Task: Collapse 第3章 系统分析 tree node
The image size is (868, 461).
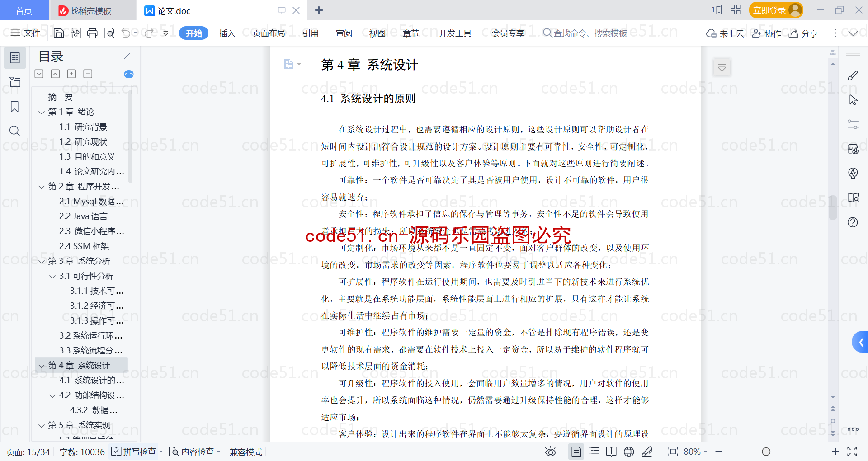Action: coord(42,261)
